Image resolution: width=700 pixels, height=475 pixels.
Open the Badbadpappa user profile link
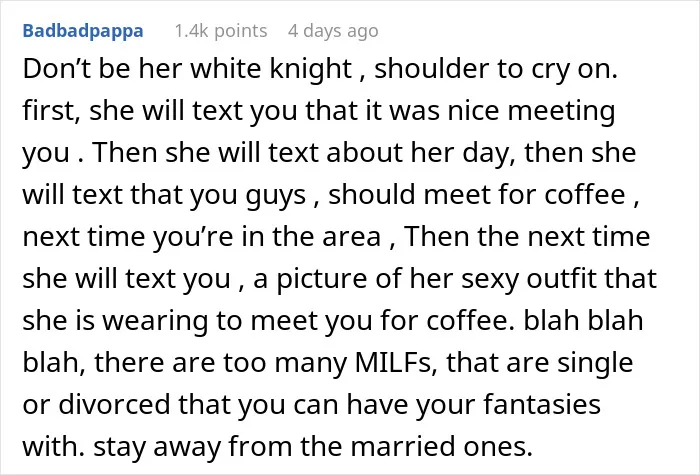click(x=83, y=31)
